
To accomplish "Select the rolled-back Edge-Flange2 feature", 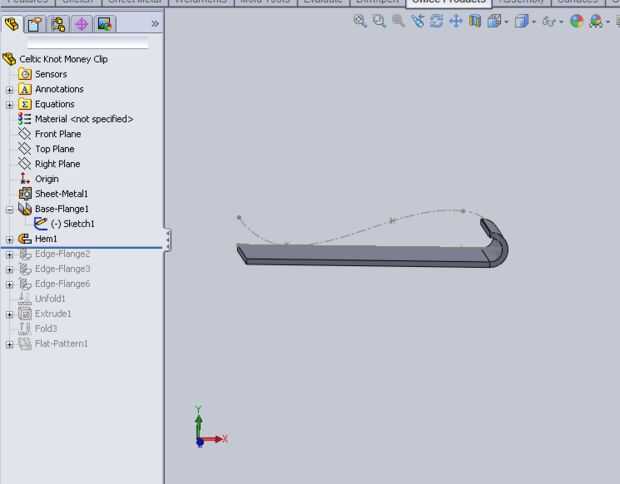I will [62, 254].
